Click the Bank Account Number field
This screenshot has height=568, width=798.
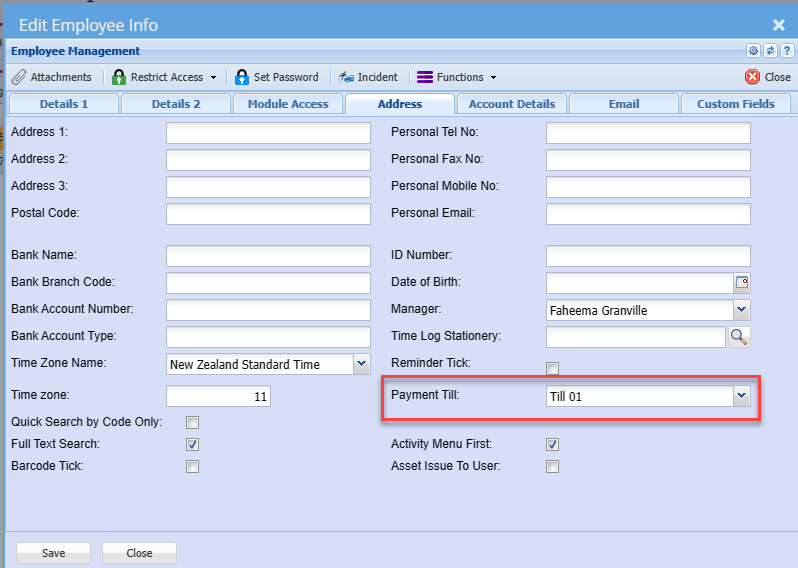click(x=268, y=310)
